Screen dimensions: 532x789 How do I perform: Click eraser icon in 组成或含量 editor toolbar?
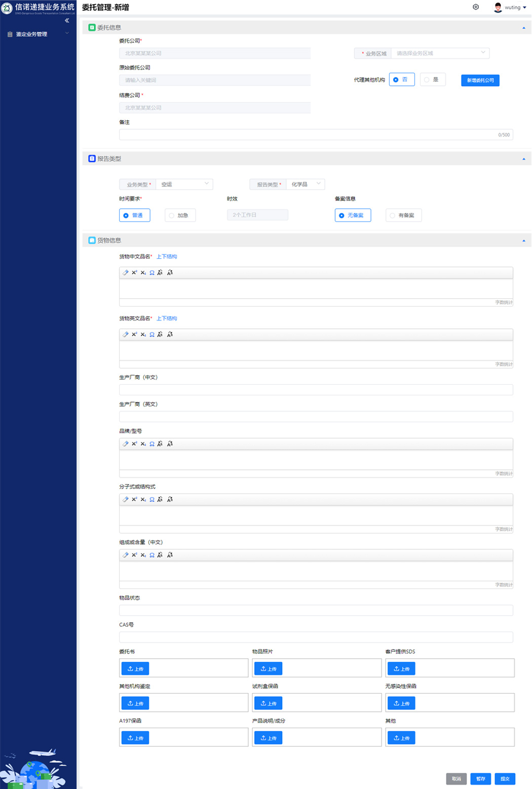click(x=126, y=555)
